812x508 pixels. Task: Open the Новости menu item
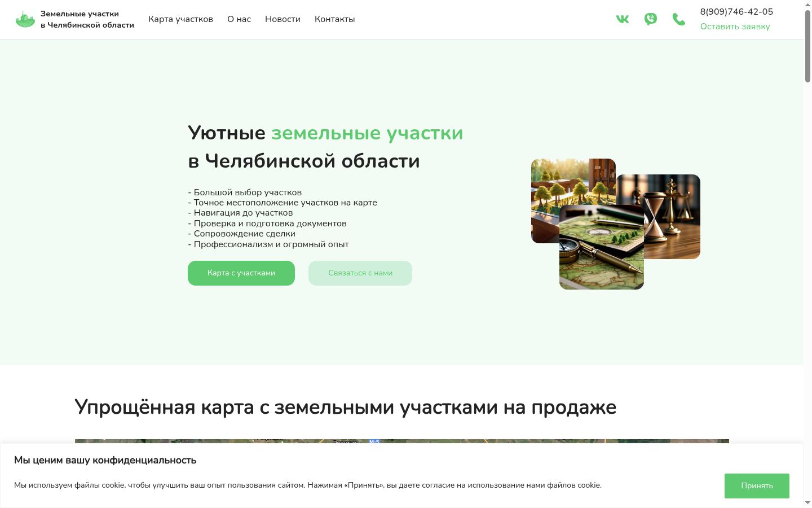point(283,19)
